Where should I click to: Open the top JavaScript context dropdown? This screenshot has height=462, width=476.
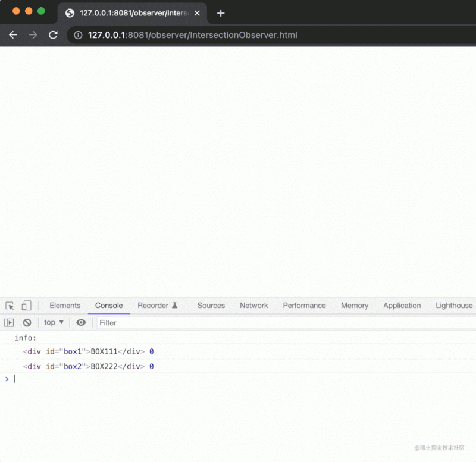54,322
